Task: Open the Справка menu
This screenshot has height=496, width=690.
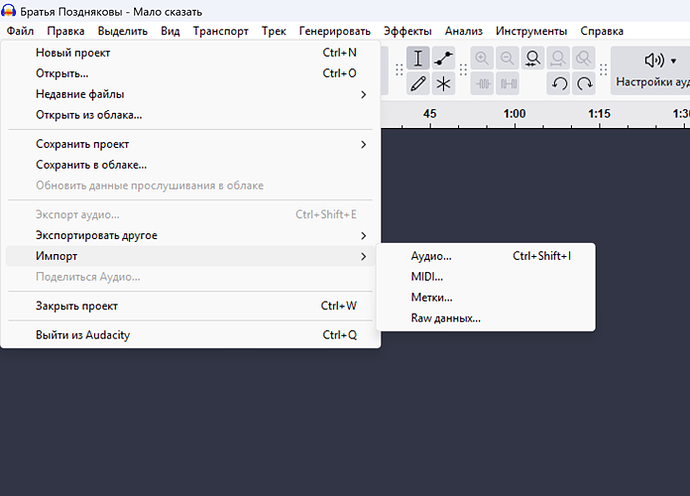Action: (602, 31)
